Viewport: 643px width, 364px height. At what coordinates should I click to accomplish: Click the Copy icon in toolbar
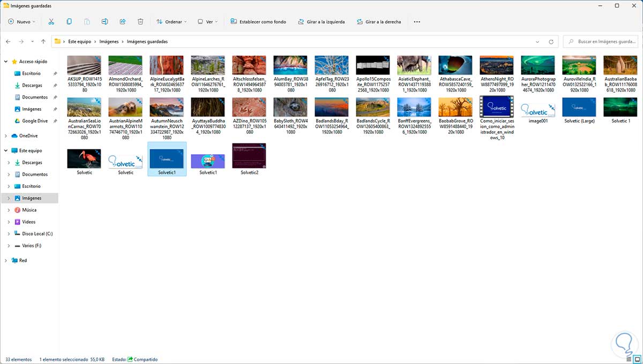(69, 22)
